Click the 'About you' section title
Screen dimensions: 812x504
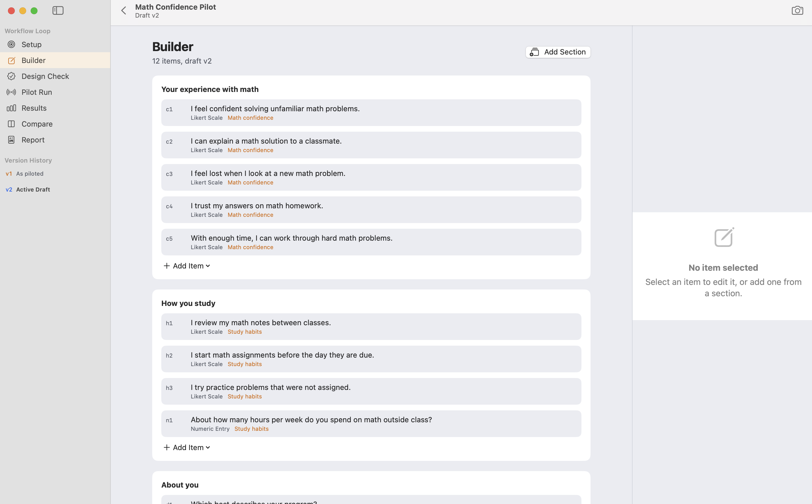click(180, 485)
